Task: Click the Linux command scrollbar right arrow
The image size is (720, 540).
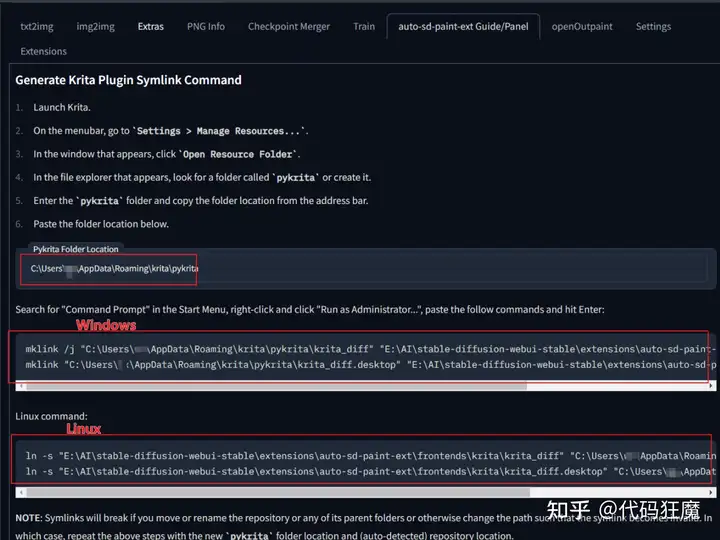Action: coord(711,493)
